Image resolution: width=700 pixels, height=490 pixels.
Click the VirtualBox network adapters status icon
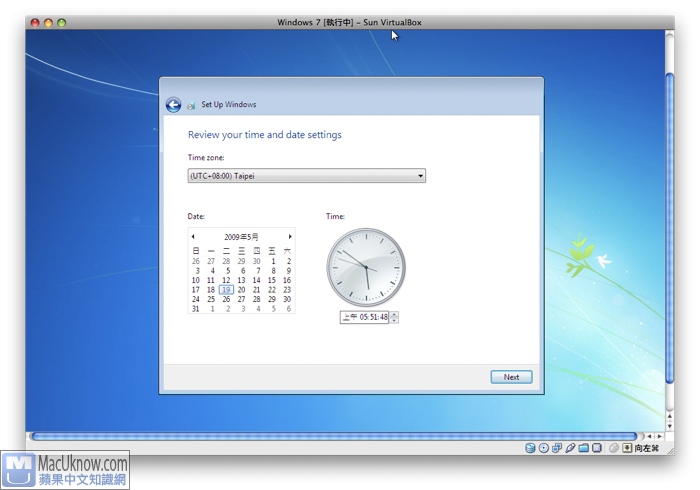click(557, 448)
